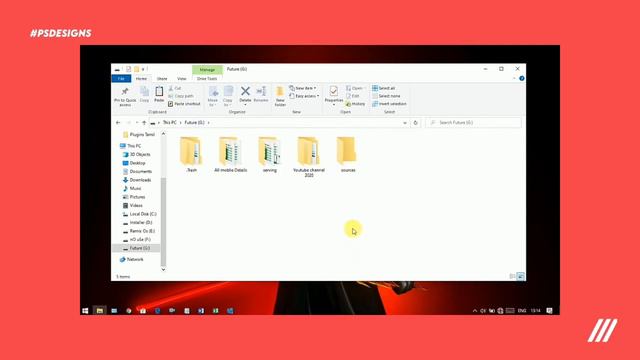
Task: Click Invert selection in ribbon
Action: [389, 104]
